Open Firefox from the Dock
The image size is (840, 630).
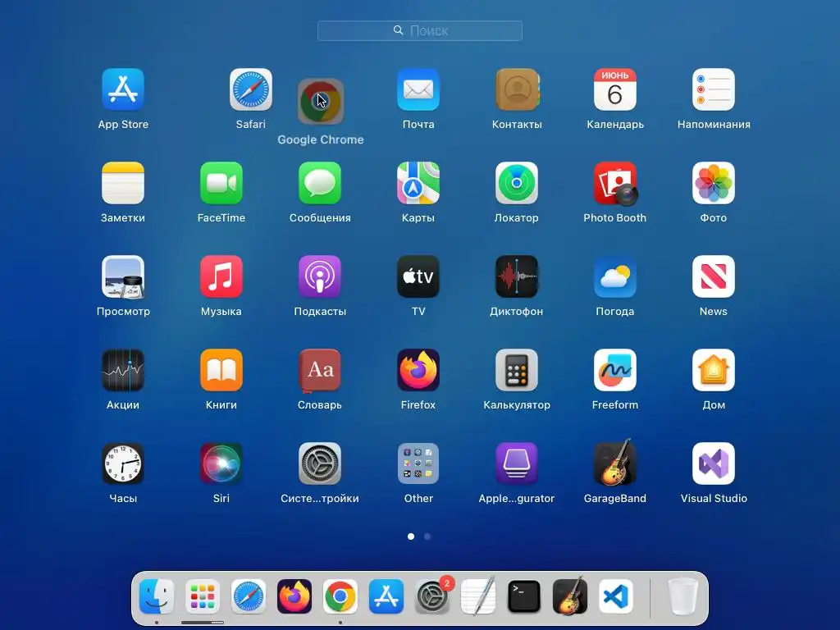(x=294, y=596)
